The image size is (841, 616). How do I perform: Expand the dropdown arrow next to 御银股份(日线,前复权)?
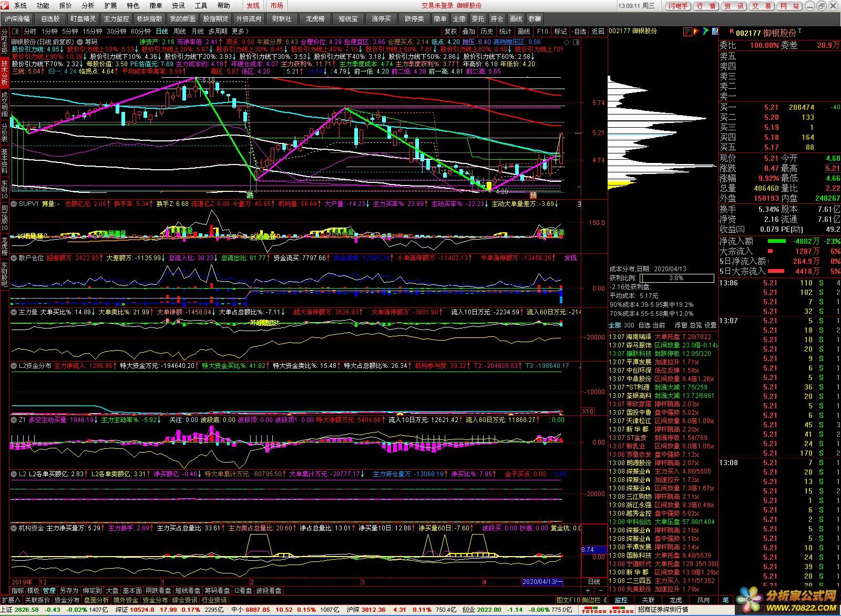(79, 42)
